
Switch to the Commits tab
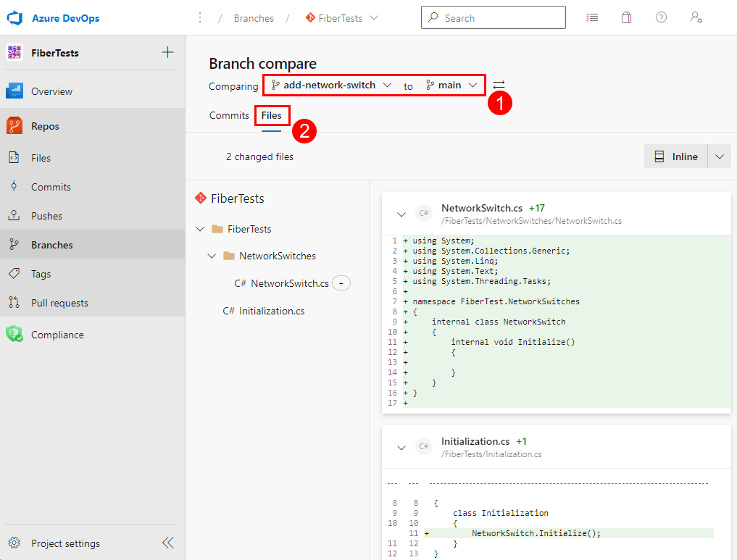coord(228,115)
